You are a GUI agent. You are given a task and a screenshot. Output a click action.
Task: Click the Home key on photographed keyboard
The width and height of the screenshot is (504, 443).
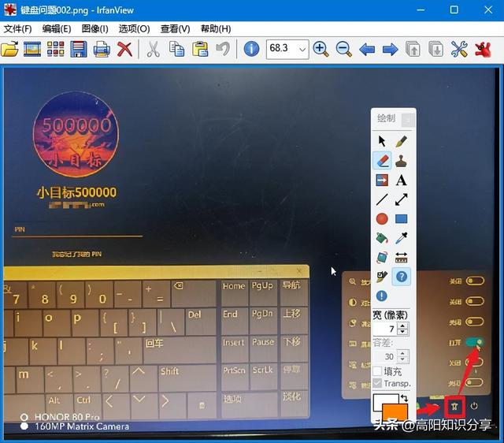[234, 292]
